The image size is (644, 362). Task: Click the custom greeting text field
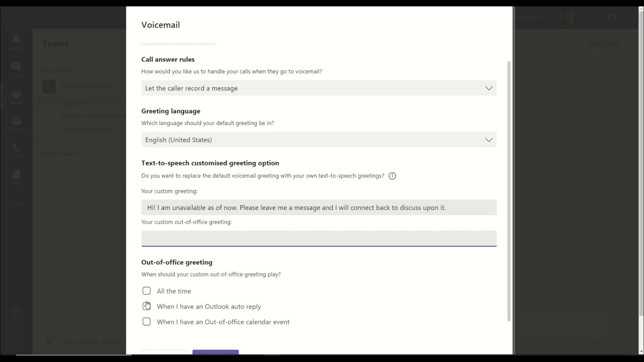(318, 208)
